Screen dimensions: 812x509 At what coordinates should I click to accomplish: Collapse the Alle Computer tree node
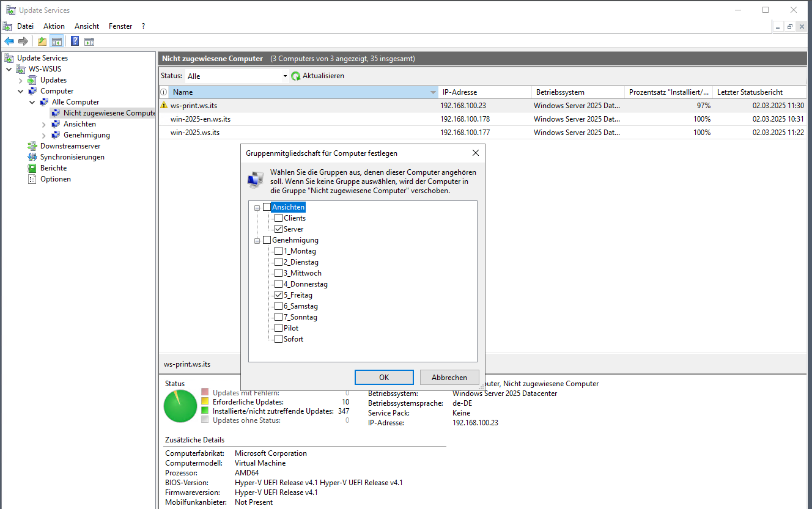(x=32, y=102)
